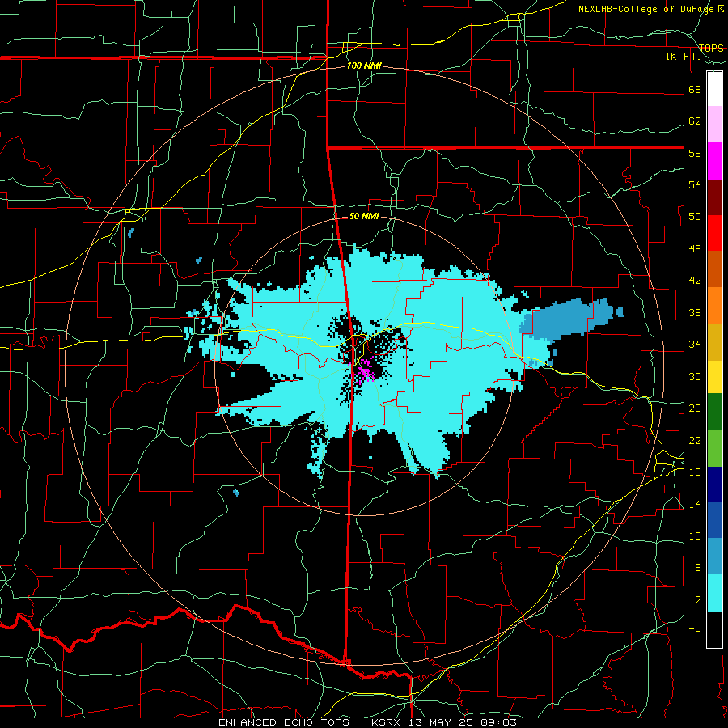The width and height of the screenshot is (728, 728).
Task: Click the black TH threshold legend swatch
Action: [x=714, y=629]
